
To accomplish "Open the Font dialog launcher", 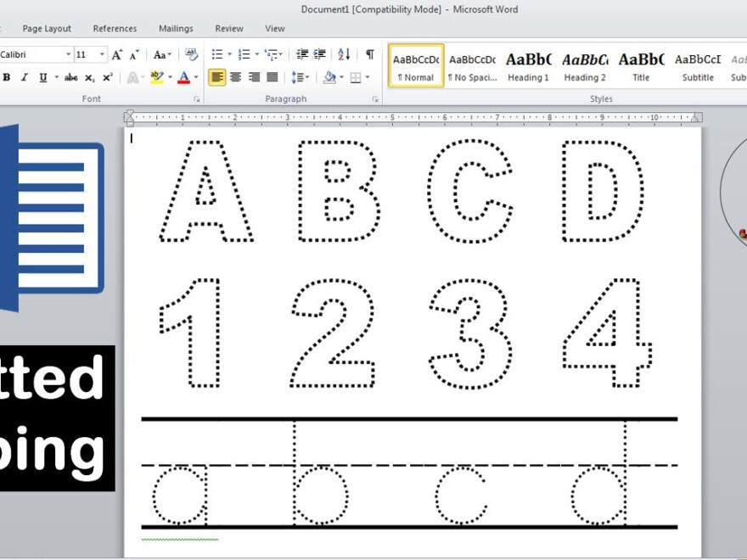I will [x=196, y=99].
